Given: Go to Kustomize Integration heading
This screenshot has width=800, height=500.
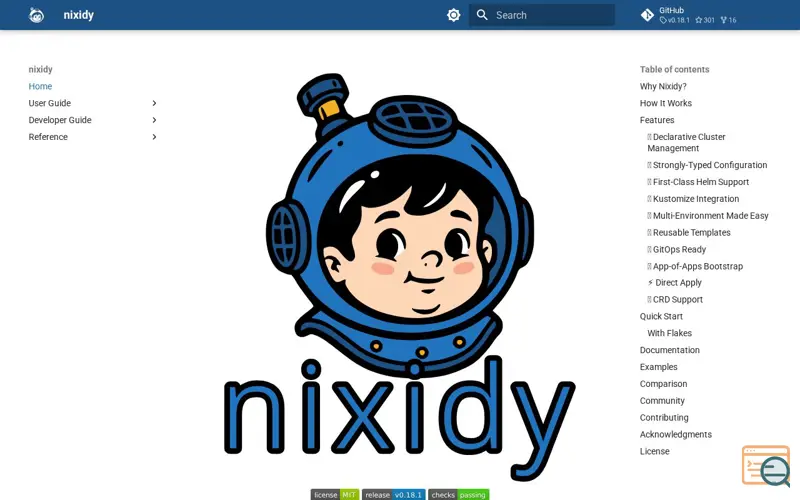Looking at the screenshot, I should coord(693,198).
